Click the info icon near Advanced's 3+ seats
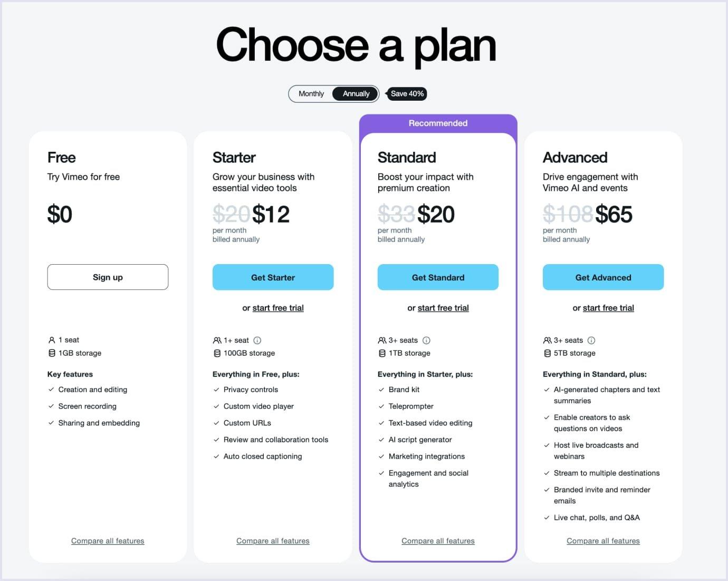 tap(591, 340)
